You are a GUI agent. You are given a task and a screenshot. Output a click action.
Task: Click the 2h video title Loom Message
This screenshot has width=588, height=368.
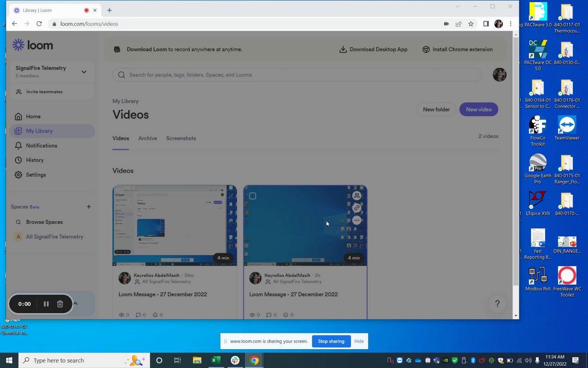(x=294, y=294)
